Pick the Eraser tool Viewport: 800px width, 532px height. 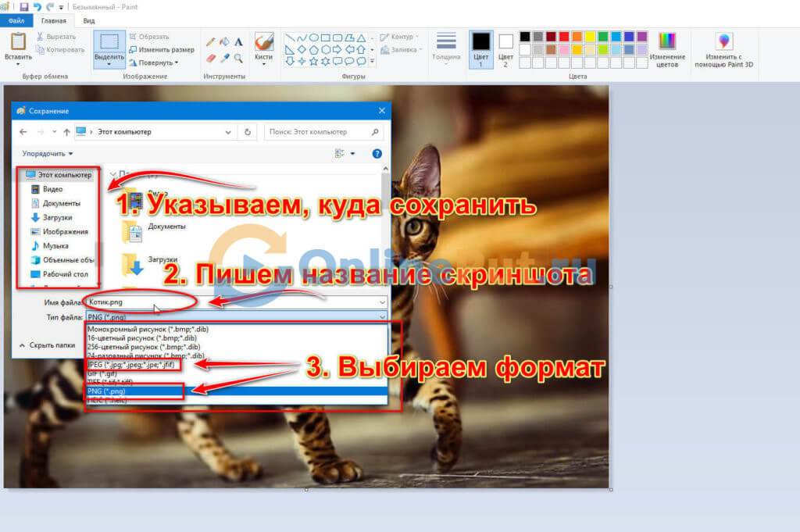210,58
